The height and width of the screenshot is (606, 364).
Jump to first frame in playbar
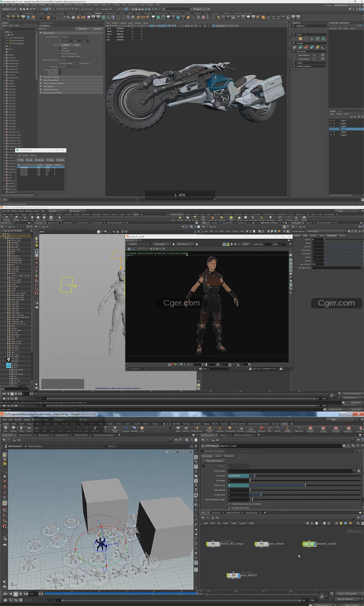(x=6, y=594)
